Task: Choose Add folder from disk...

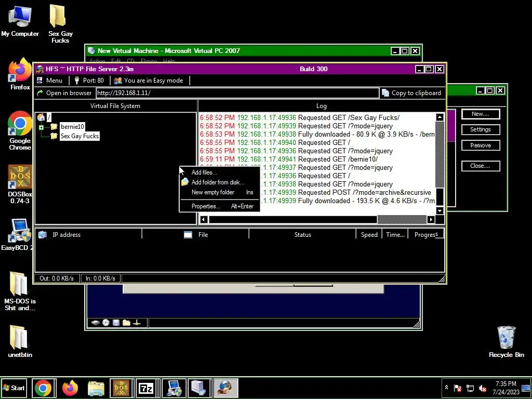Action: (219, 182)
